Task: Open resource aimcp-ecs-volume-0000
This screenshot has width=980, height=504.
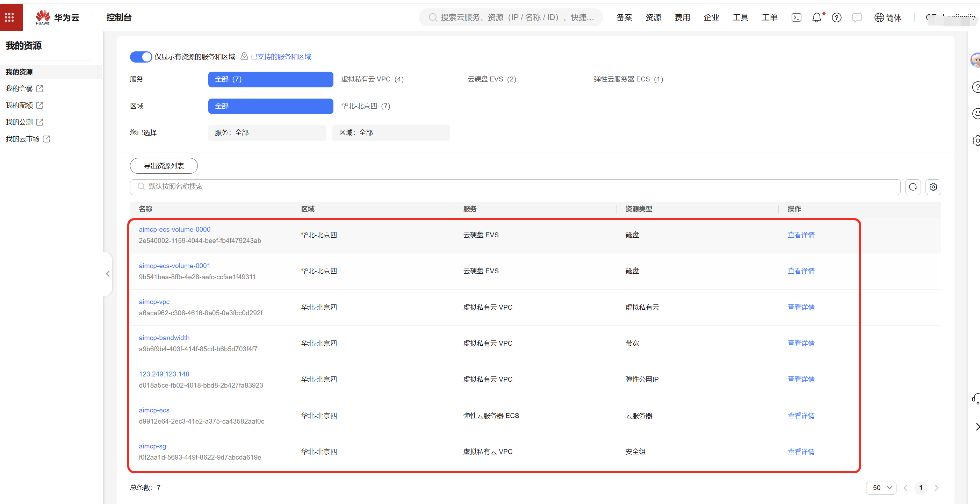Action: pyautogui.click(x=175, y=229)
